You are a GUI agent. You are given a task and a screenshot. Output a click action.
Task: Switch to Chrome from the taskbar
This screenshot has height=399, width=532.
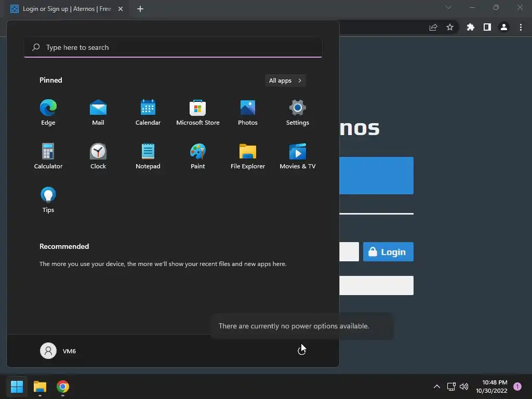coord(63,387)
